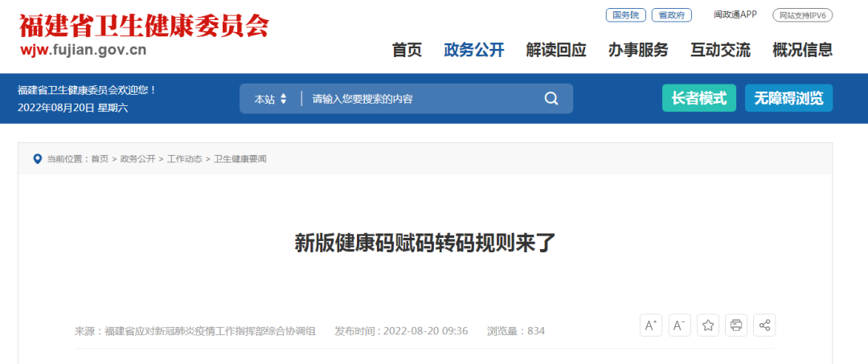Open the 本站 search scope dropdown
The height and width of the screenshot is (364, 868).
pyautogui.click(x=270, y=99)
